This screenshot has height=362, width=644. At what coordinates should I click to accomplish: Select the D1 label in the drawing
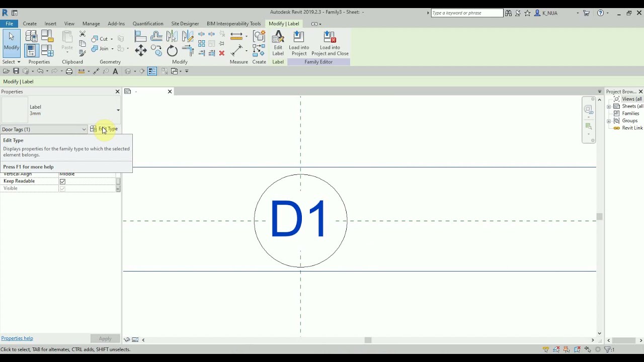[299, 219]
